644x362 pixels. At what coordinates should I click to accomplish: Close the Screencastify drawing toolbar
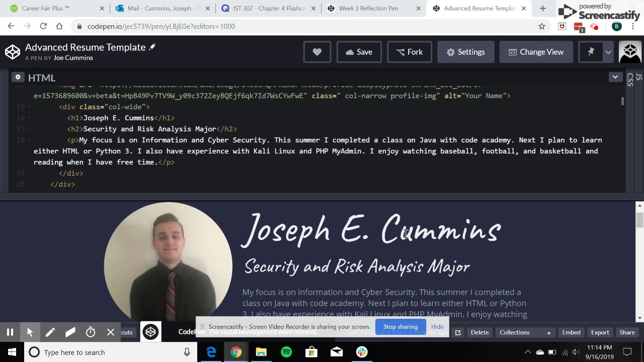point(111,332)
